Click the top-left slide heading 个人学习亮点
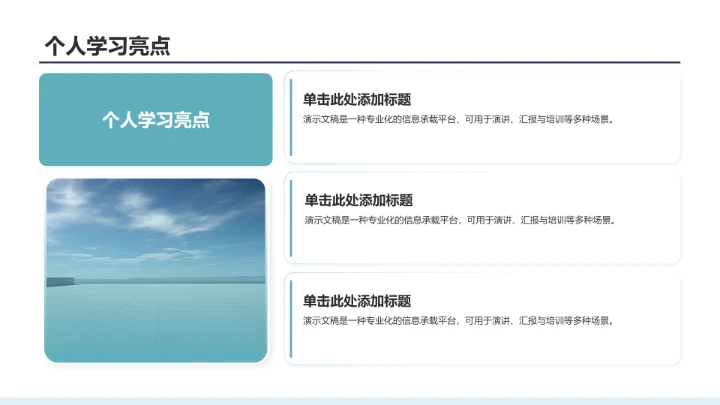The height and width of the screenshot is (405, 720). coord(107,45)
